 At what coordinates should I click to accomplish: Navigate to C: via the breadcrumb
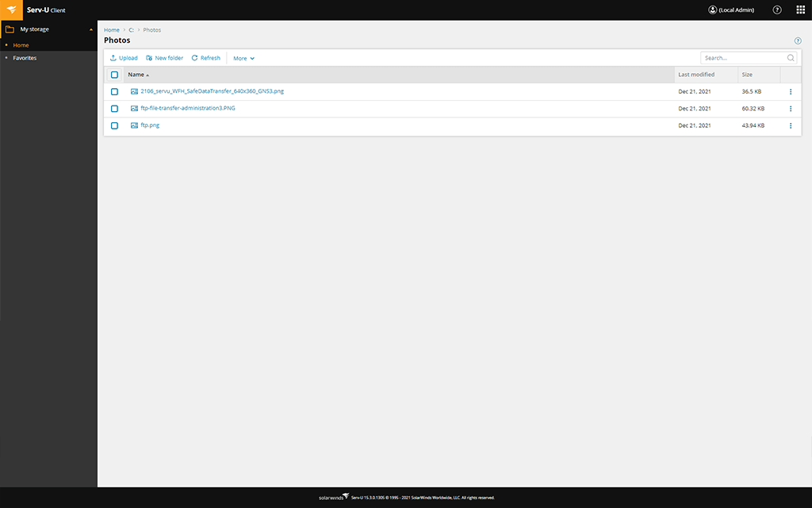pyautogui.click(x=130, y=29)
